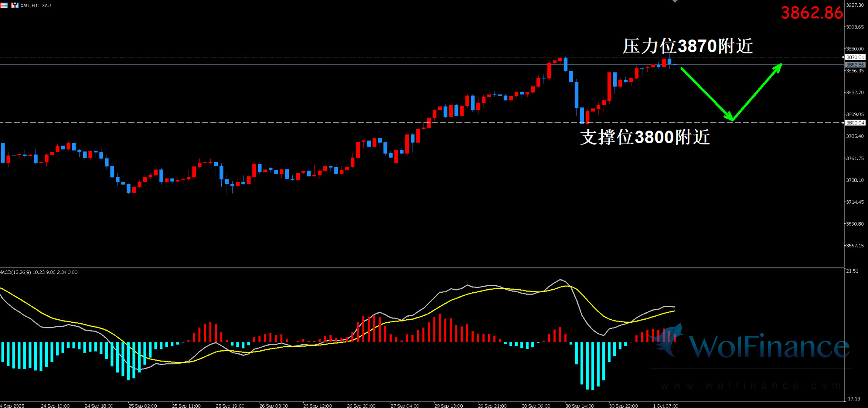Click the MACD(12,26,9) indicator label
Screen dimensions: 868x408
click(x=39, y=272)
